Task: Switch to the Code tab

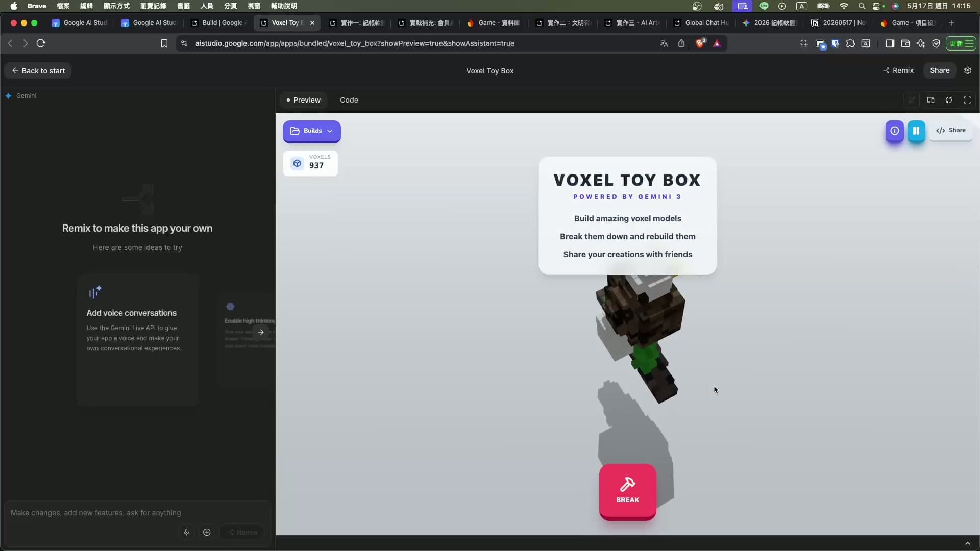Action: [x=349, y=100]
